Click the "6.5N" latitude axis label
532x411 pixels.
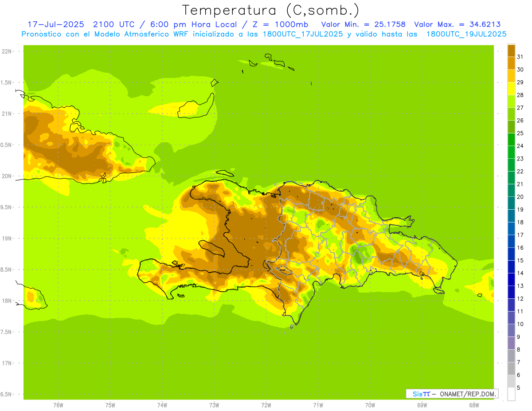tap(7, 394)
